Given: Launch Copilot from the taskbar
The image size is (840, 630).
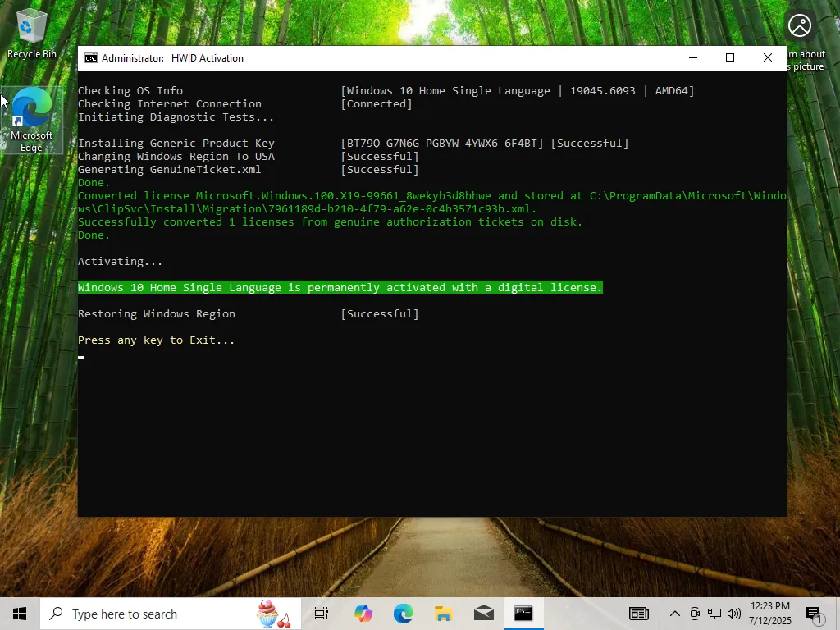Looking at the screenshot, I should pos(363,614).
